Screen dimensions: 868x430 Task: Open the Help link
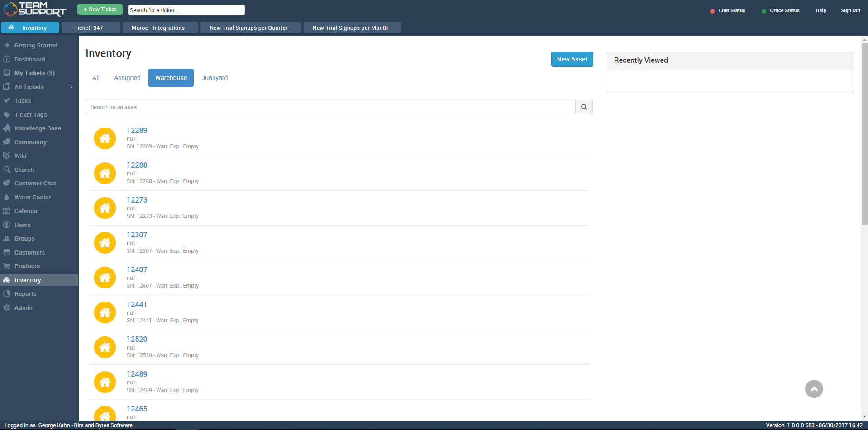[820, 10]
